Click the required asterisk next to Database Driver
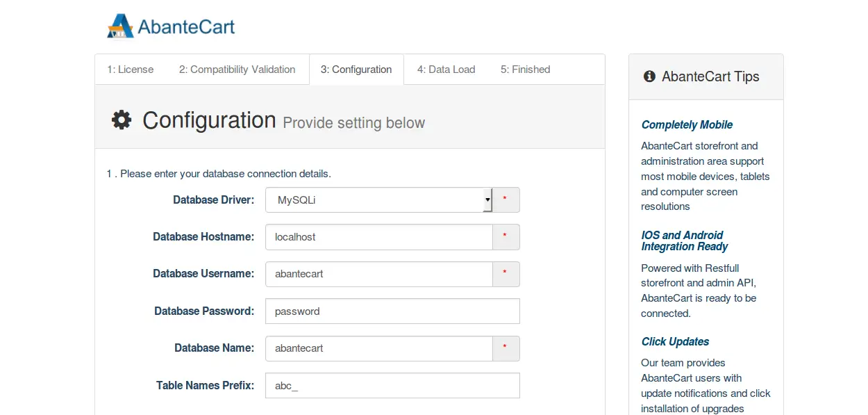 coord(506,200)
